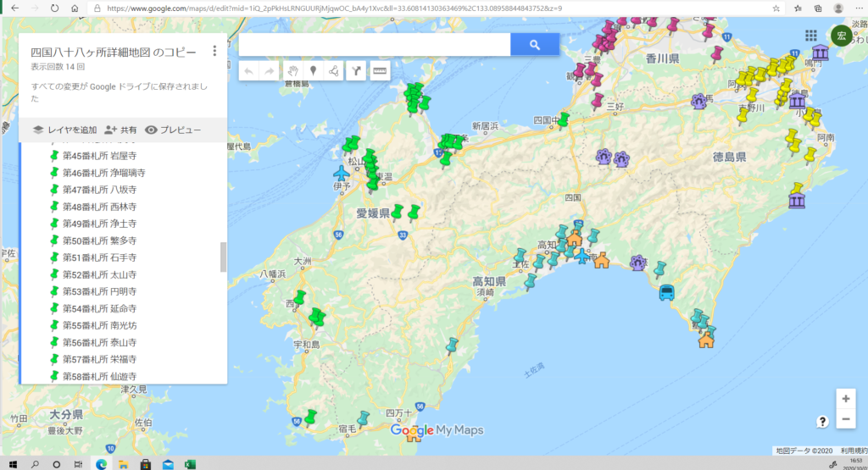Select the hand tool for selecting items
Image resolution: width=868 pixels, height=470 pixels.
point(292,71)
